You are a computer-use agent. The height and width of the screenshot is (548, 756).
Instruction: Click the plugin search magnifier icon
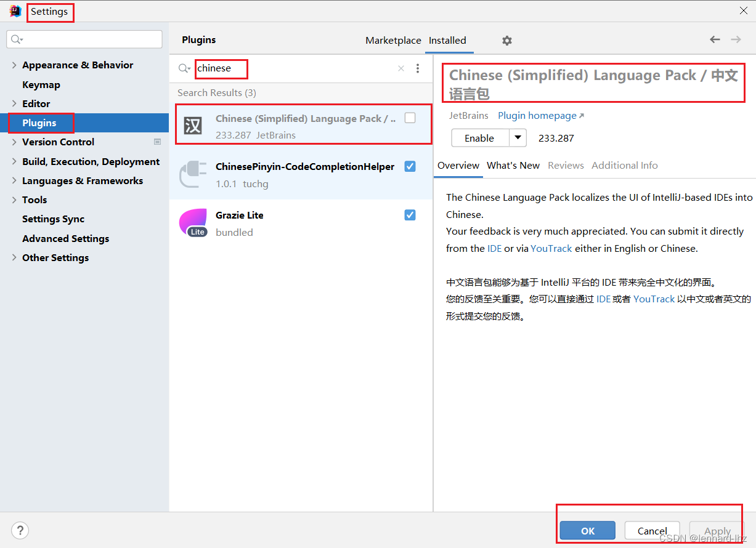pos(184,68)
